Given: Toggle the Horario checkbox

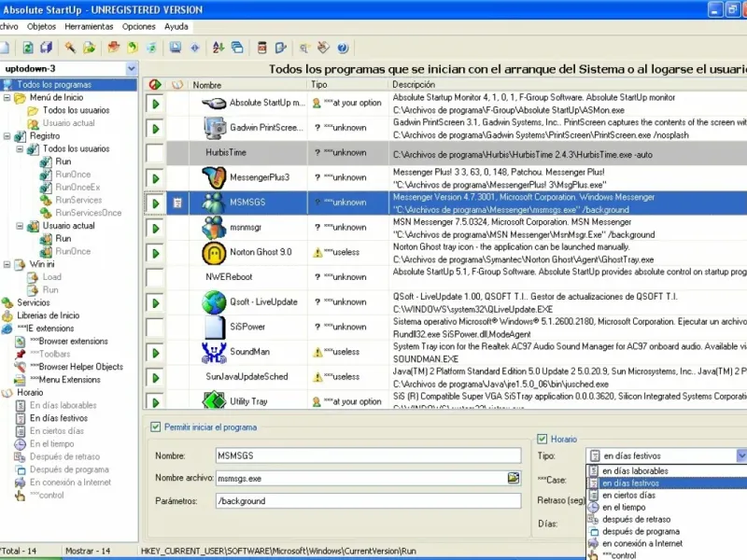Looking at the screenshot, I should coord(542,439).
